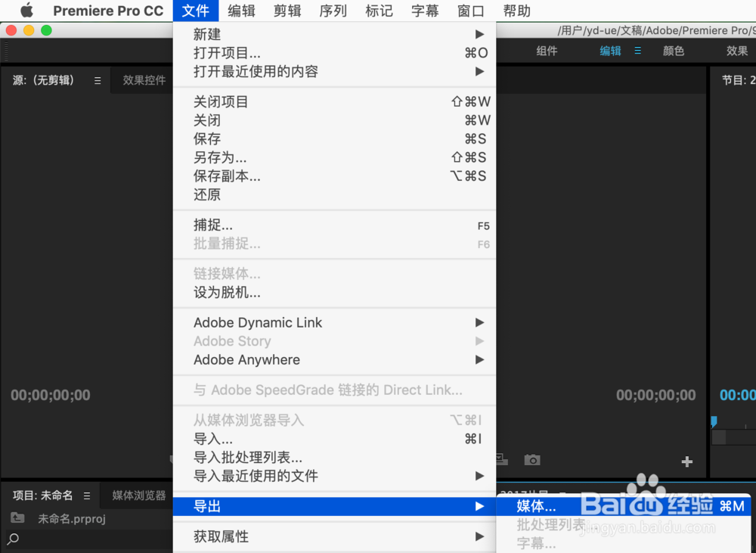Click the 未命名.prproj file name
The image size is (756, 553).
72,519
